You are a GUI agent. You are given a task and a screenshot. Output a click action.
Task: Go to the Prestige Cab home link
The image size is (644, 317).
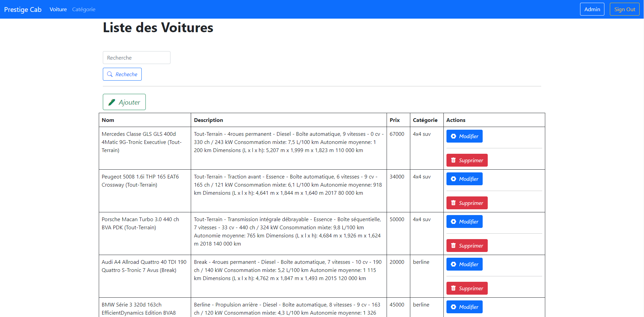[x=23, y=9]
